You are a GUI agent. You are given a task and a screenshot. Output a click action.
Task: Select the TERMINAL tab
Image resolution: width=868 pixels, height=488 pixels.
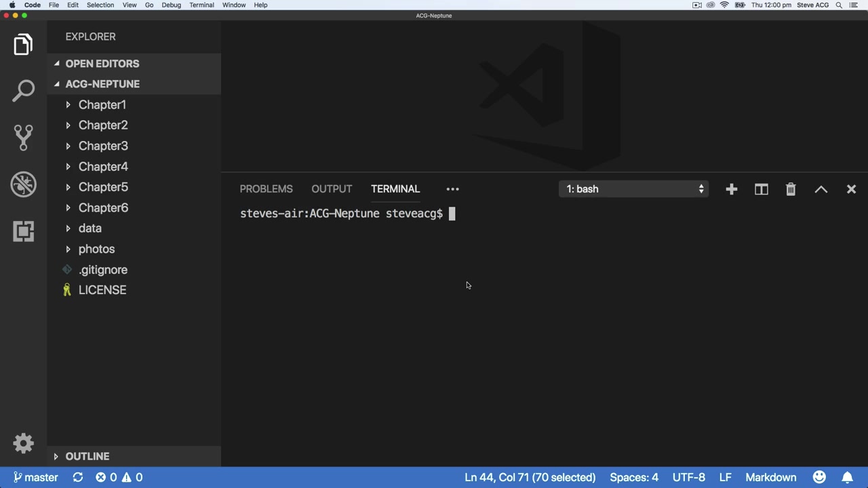395,189
